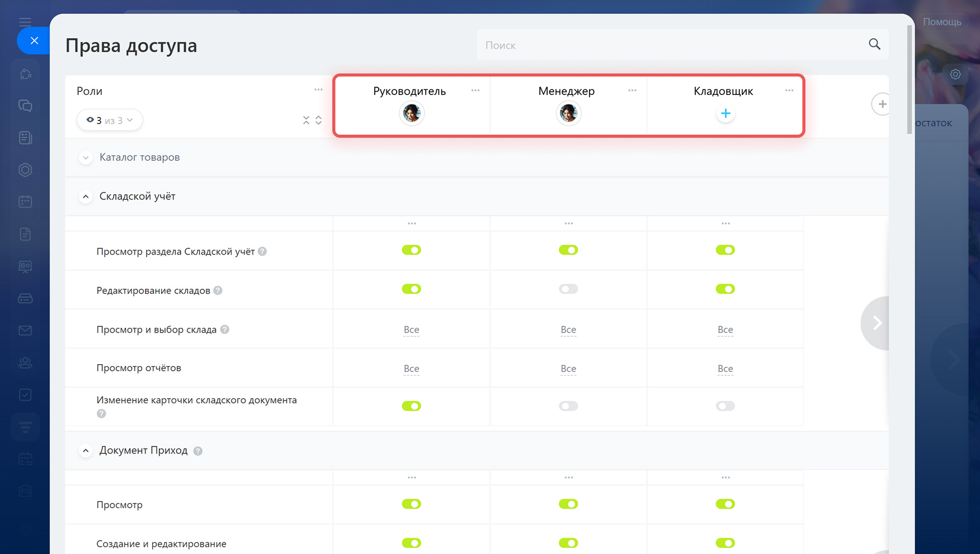Screen dimensions: 980x554
Task: Disable Изменение карточки складского документа for Руководитель
Action: 411,406
